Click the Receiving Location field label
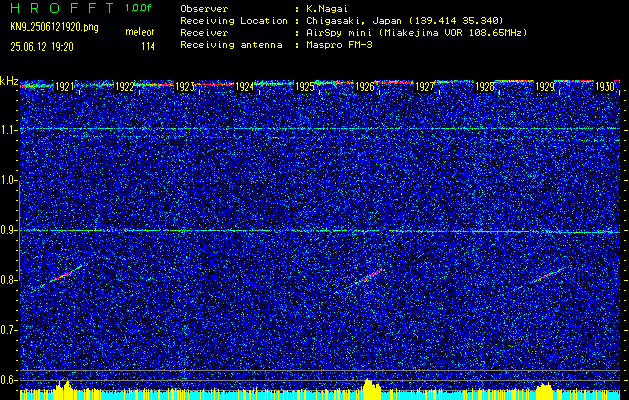This screenshot has width=629, height=400. pos(234,21)
